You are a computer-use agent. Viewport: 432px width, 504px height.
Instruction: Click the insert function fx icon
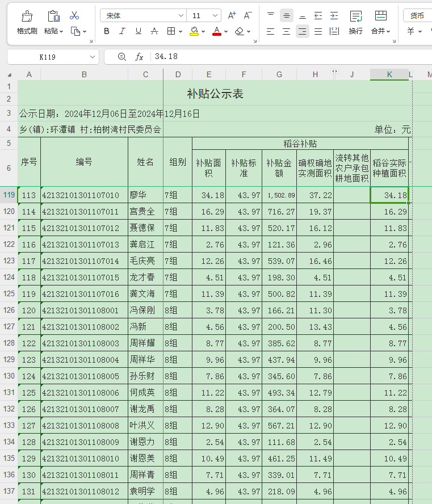tap(139, 57)
